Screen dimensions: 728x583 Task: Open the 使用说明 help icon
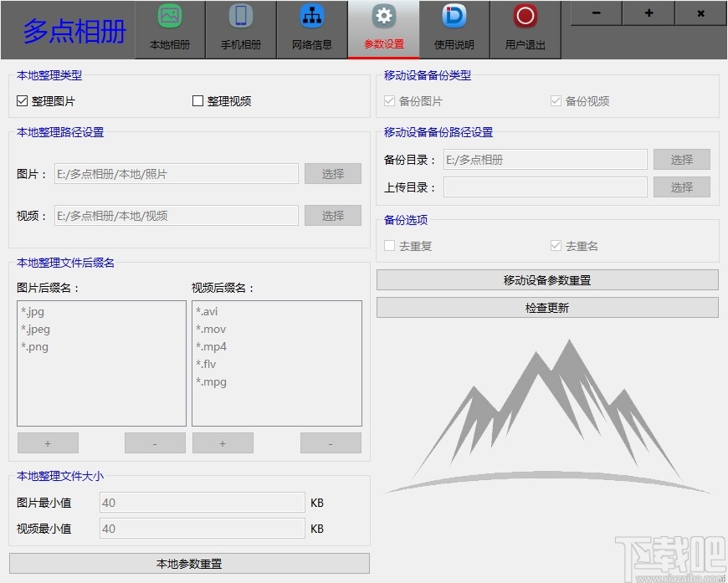[454, 25]
